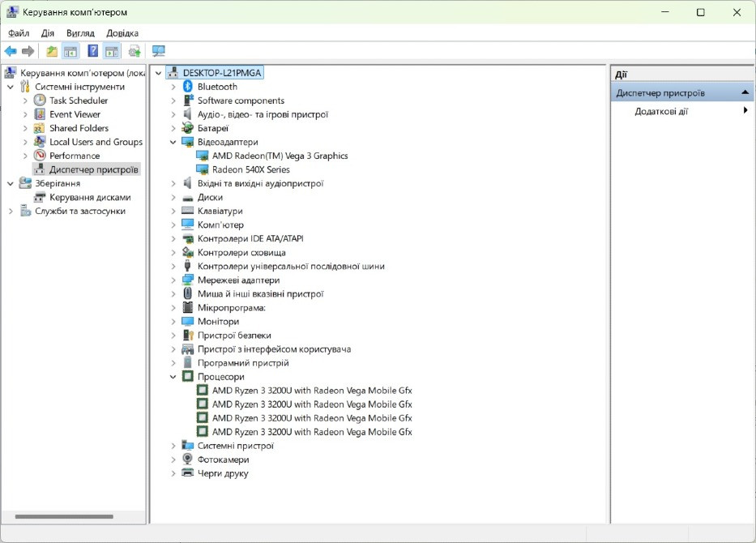Collapse the Процесори category
This screenshot has height=543, width=756.
click(x=173, y=377)
